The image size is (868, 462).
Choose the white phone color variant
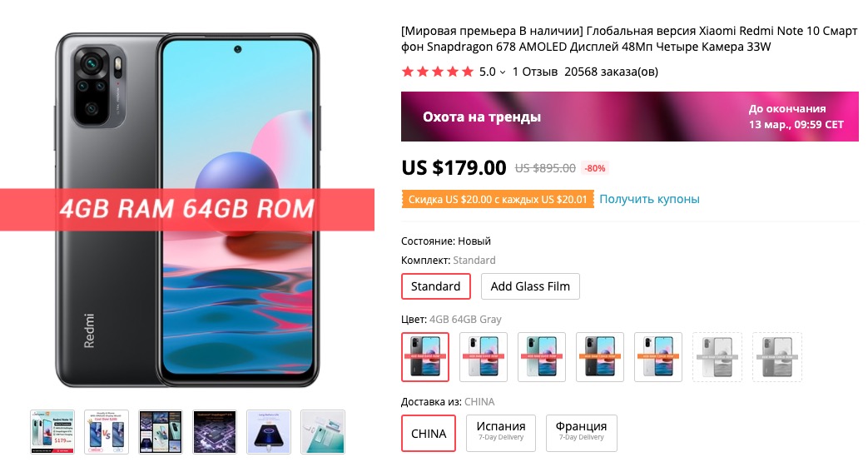click(x=484, y=357)
